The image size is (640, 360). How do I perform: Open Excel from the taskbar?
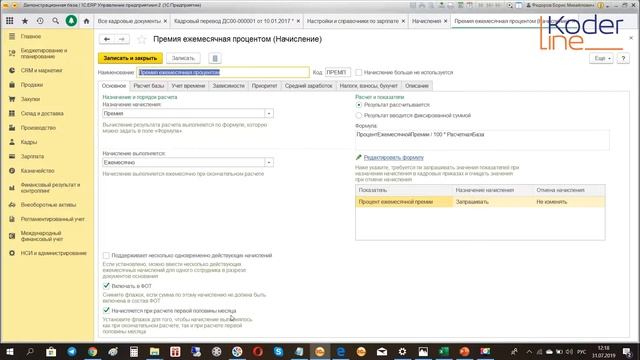pyautogui.click(x=444, y=351)
